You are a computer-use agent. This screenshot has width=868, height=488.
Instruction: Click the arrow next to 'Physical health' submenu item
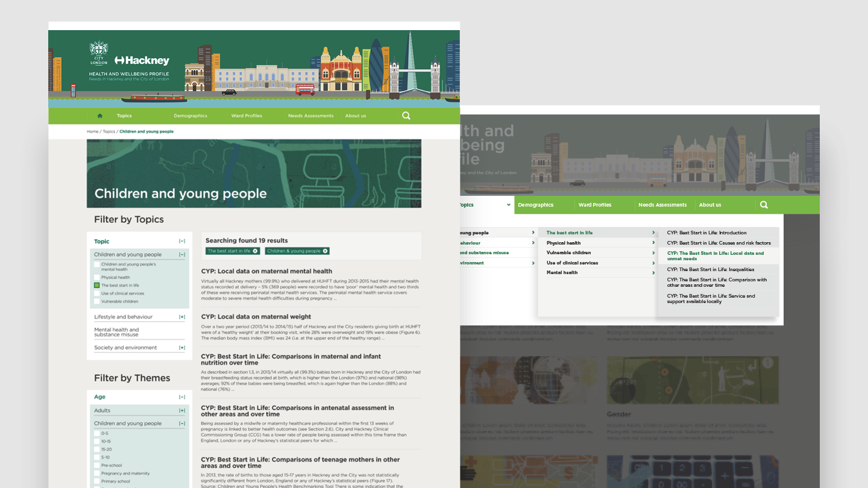(x=652, y=242)
